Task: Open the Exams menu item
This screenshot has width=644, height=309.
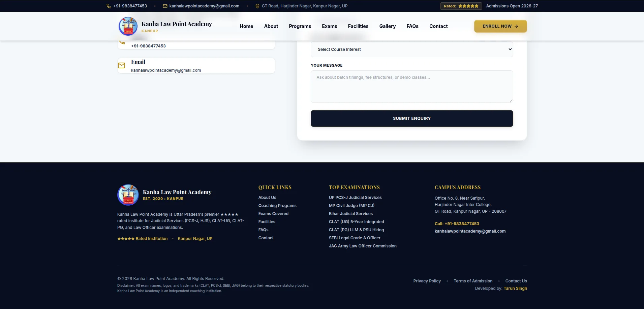Action: coord(330,26)
